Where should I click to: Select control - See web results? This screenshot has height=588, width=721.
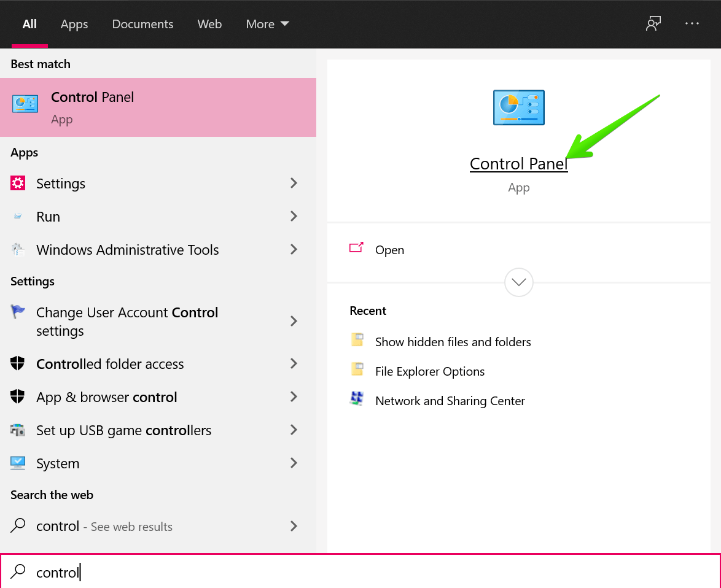(x=158, y=526)
